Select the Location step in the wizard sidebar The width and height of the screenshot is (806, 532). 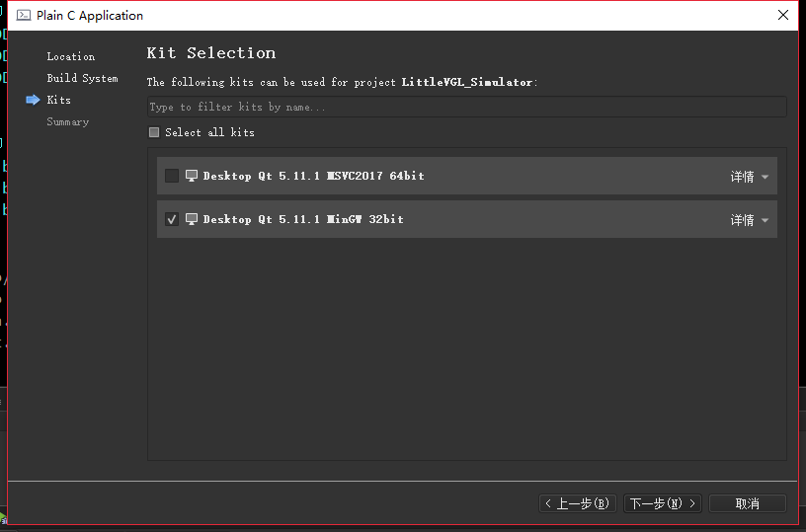[71, 56]
